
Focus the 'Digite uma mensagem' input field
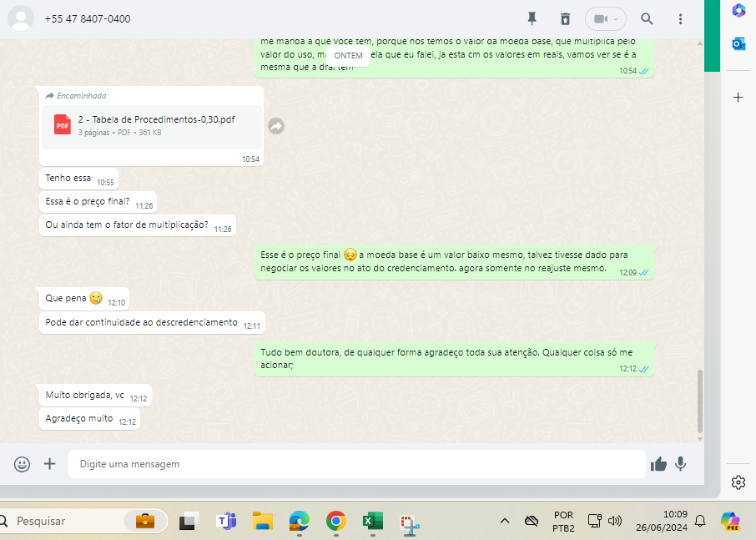(x=357, y=464)
